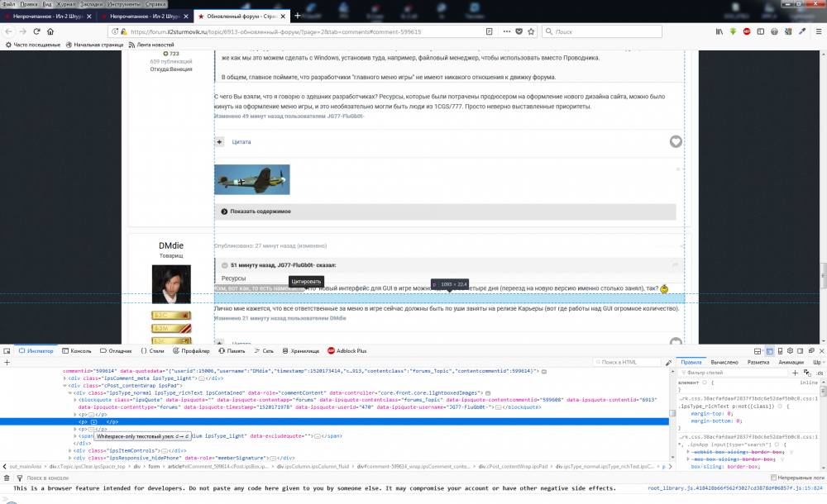Select the eyedropper tool in Firefox toolbar

[x=803, y=31]
